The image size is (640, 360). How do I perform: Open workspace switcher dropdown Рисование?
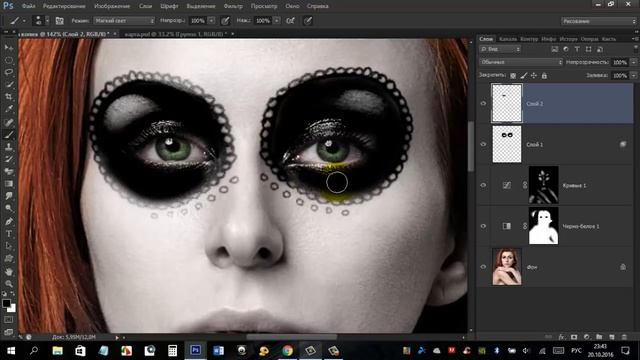click(x=598, y=21)
